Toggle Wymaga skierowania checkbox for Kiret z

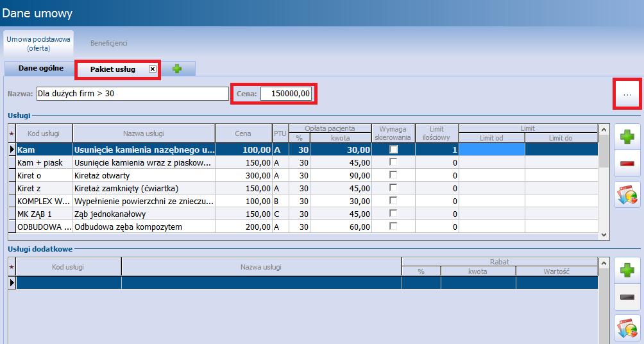pyautogui.click(x=393, y=187)
